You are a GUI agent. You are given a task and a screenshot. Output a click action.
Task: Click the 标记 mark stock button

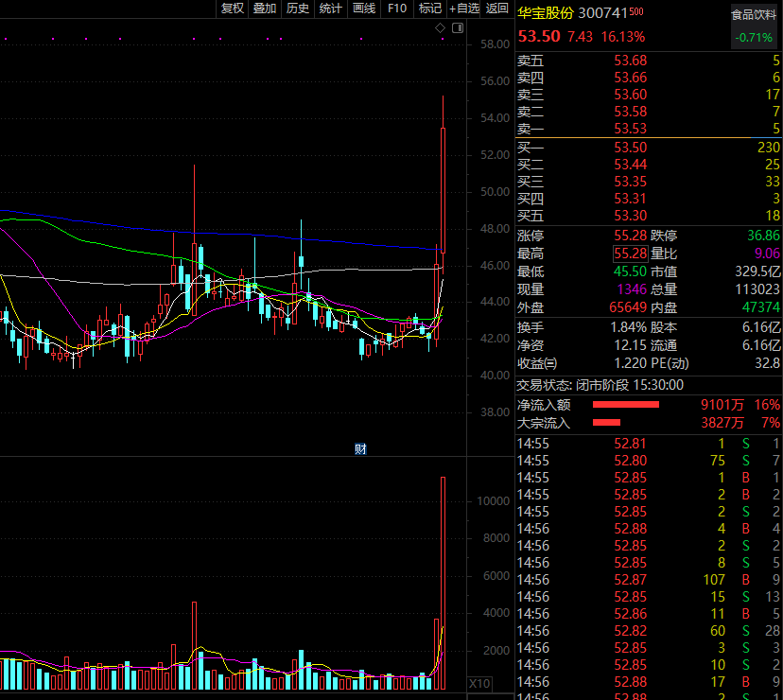click(x=430, y=9)
